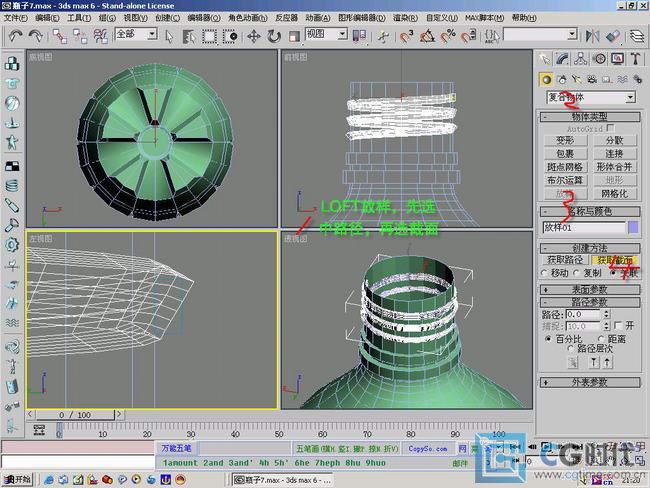Click the 网格化 button
Screen dimensions: 650x488
(614, 194)
